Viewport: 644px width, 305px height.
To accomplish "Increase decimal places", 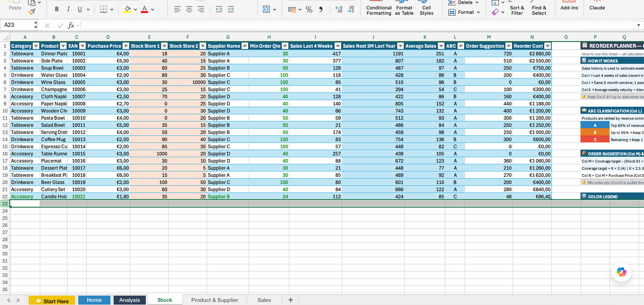I will coord(339,9).
